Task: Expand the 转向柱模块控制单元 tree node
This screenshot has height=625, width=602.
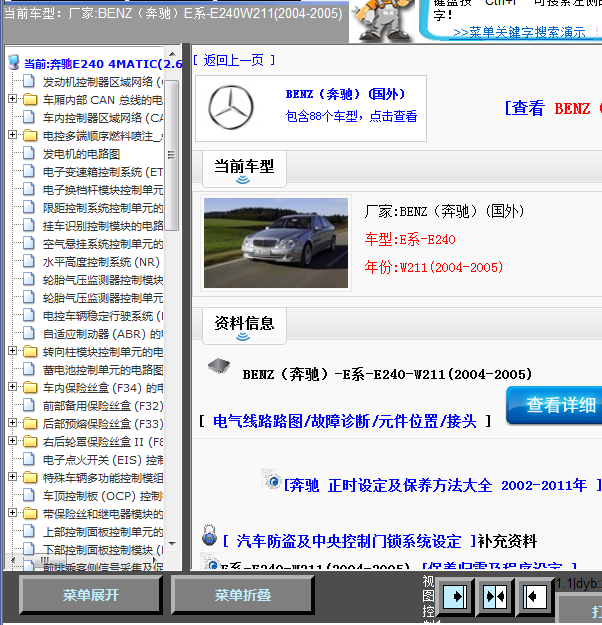Action: [12, 351]
